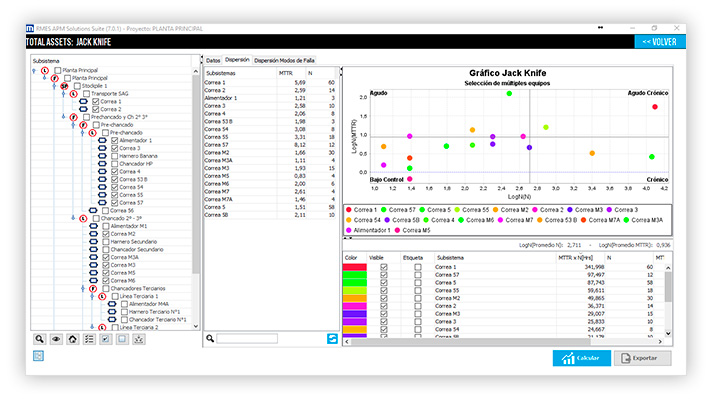Switch to the Dispersión tab
The width and height of the screenshot is (716, 399).
click(237, 60)
